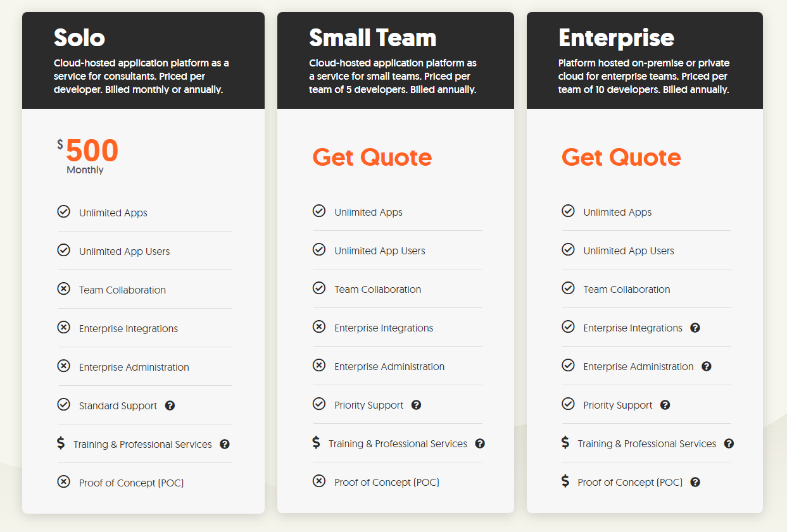Click checkmark icon for Solo Unlimited Apps
The image size is (787, 532).
[x=64, y=212]
